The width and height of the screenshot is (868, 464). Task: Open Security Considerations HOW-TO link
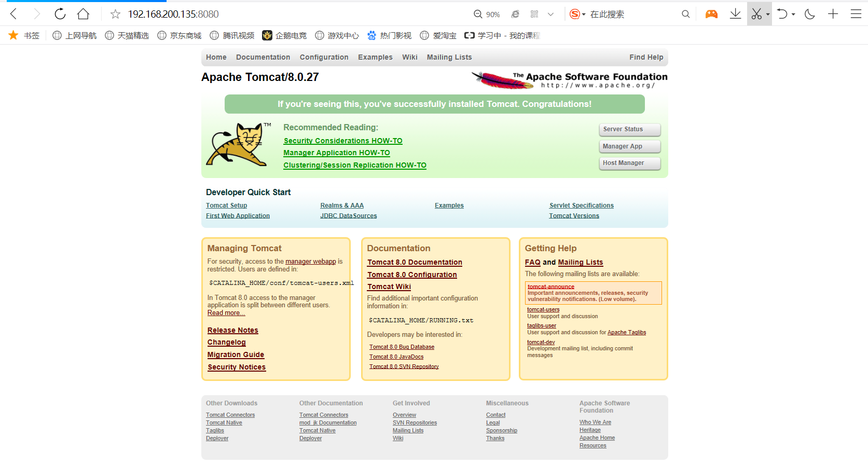point(343,141)
